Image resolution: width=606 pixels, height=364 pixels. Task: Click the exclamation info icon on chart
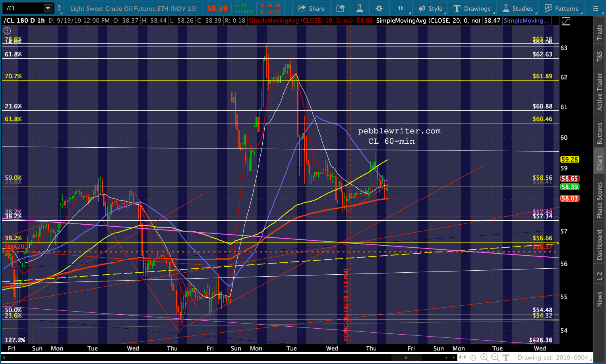(x=7, y=31)
